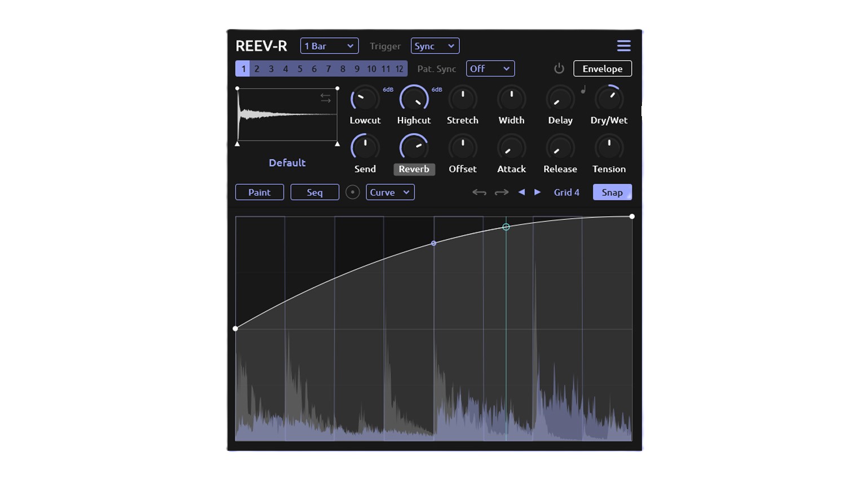Click the Highcut 6dB slope label
Image resolution: width=868 pixels, height=479 pixels.
click(437, 90)
